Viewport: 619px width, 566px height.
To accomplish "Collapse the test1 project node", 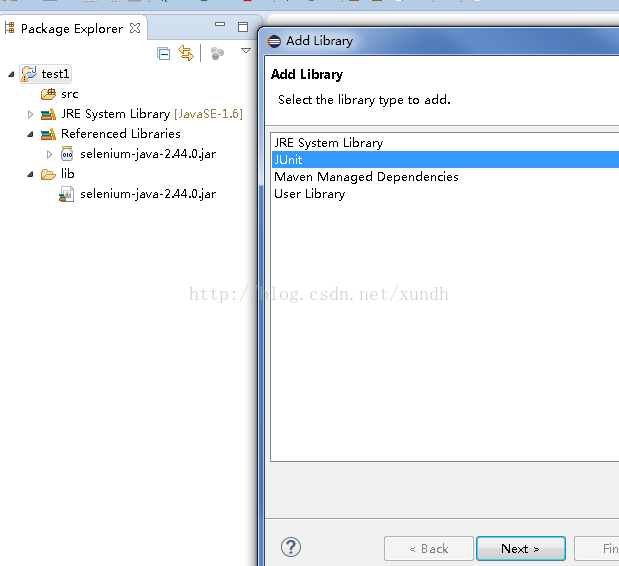I will [x=11, y=74].
